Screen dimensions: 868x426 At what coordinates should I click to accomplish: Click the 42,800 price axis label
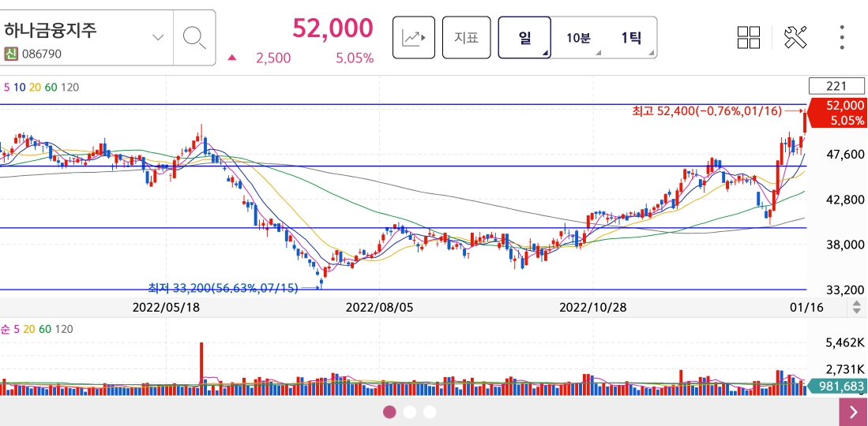click(x=844, y=199)
